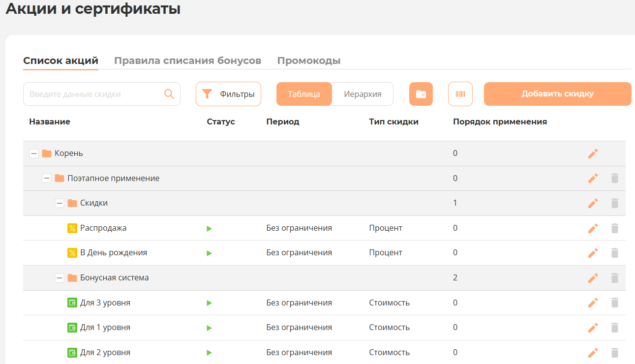This screenshot has height=364, width=635.
Task: Open the Промокоды tab
Action: coord(308,61)
